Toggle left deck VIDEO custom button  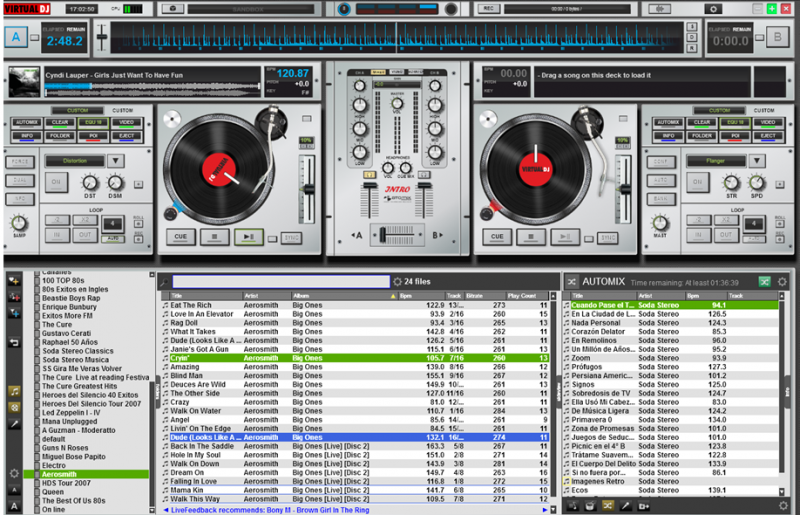pos(127,123)
